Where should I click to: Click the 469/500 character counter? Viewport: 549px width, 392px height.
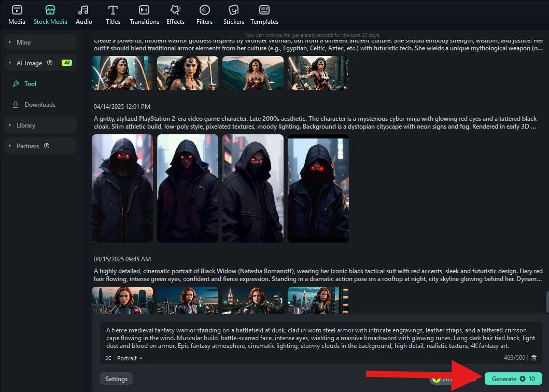coord(514,358)
